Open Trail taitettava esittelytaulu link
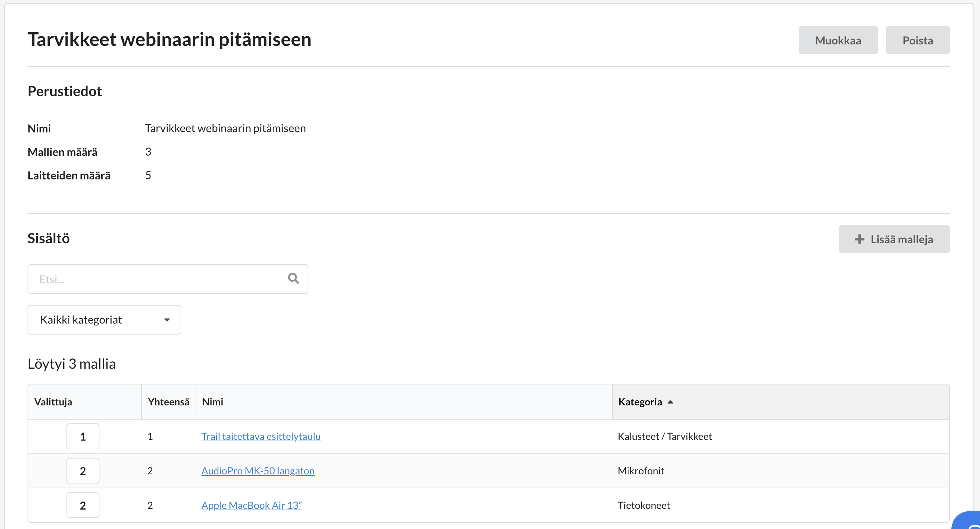This screenshot has width=980, height=529. pyautogui.click(x=261, y=436)
